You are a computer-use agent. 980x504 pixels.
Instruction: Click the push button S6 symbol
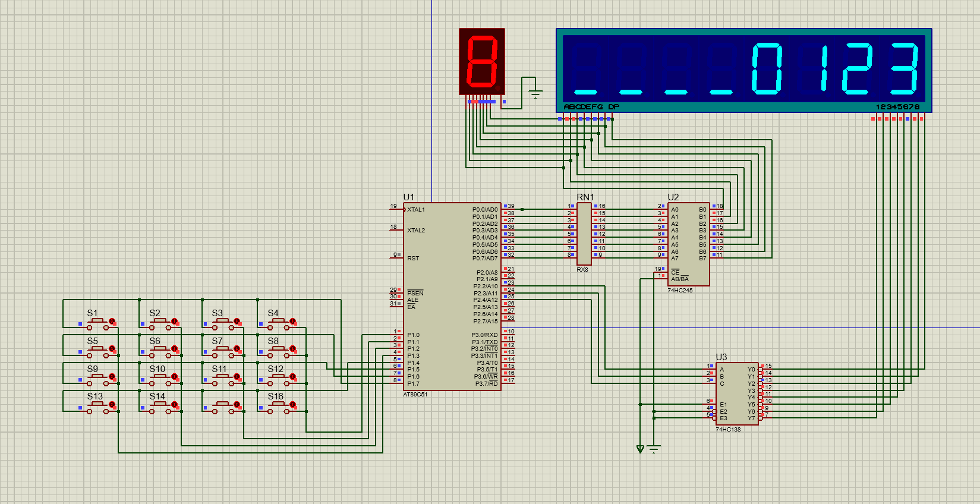click(x=160, y=351)
